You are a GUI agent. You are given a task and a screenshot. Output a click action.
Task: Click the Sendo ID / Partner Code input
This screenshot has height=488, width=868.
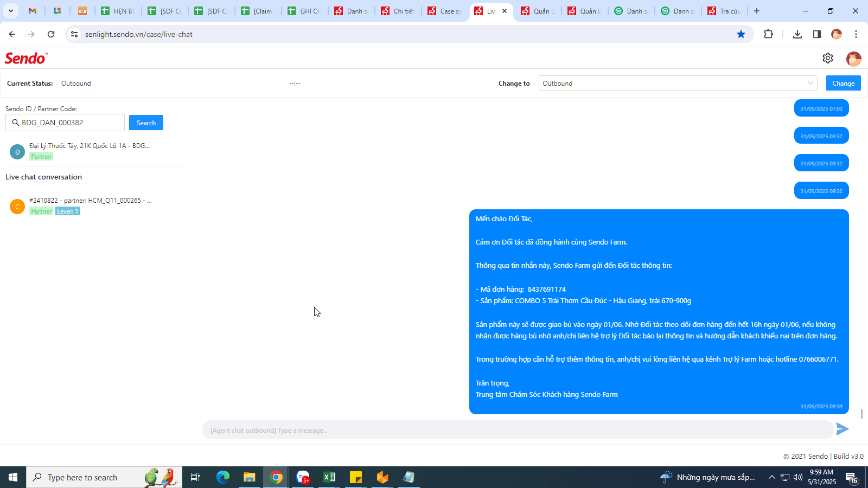(x=65, y=123)
